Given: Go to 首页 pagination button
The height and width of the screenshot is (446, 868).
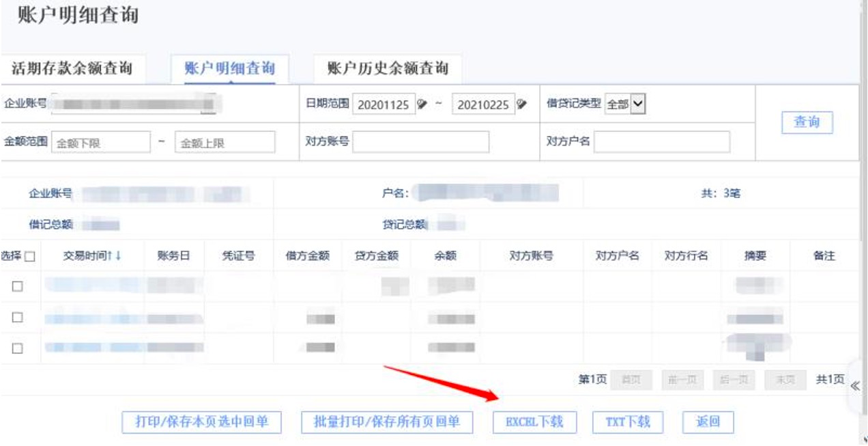Looking at the screenshot, I should point(631,380).
